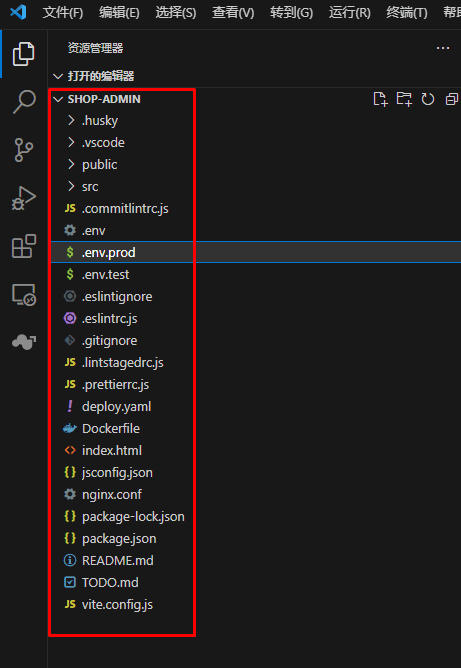Open the Extensions view icon
Viewport: 461px width, 668px height.
[x=23, y=246]
